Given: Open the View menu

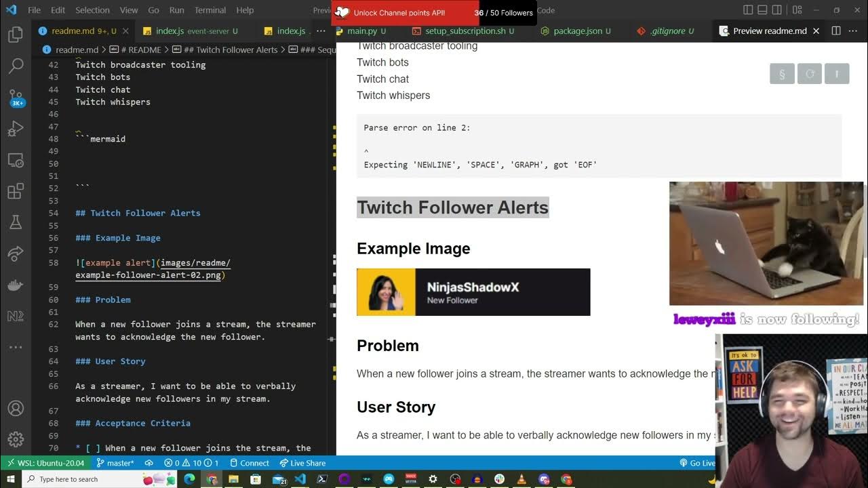Looking at the screenshot, I should tap(128, 10).
